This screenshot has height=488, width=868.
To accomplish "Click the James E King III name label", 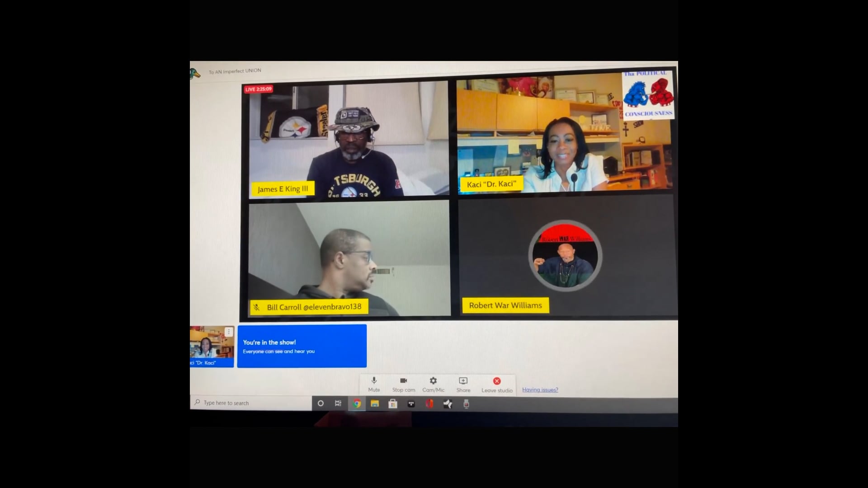I will pos(283,189).
